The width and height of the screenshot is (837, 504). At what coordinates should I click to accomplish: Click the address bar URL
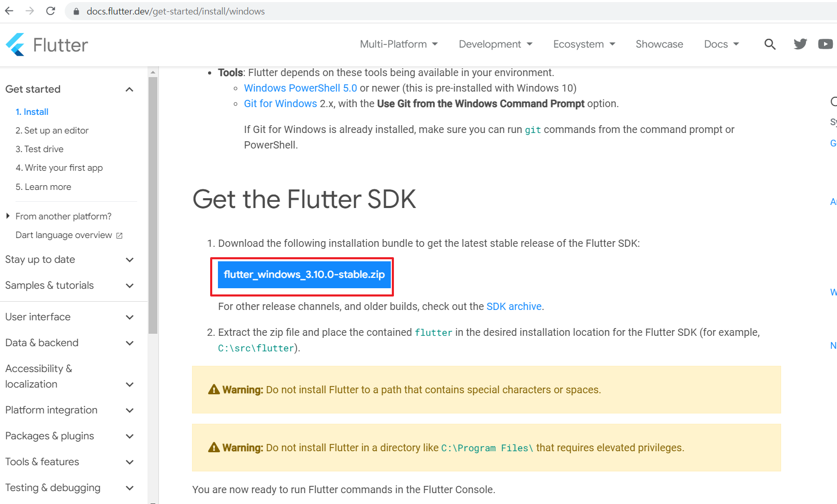[175, 11]
